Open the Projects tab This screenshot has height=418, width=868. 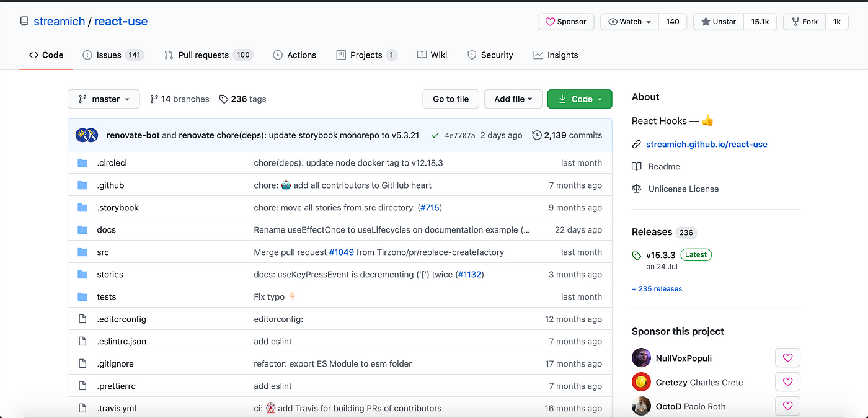(366, 55)
